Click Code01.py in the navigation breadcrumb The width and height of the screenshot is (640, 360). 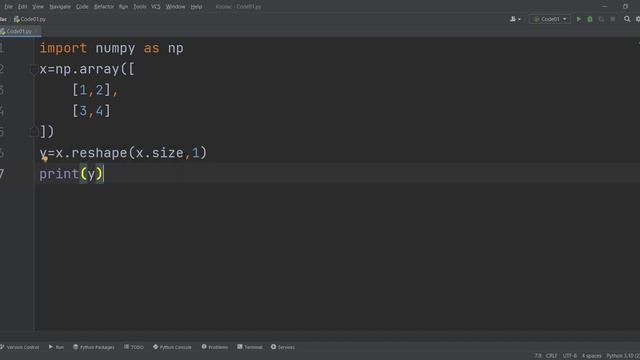pyautogui.click(x=30, y=19)
